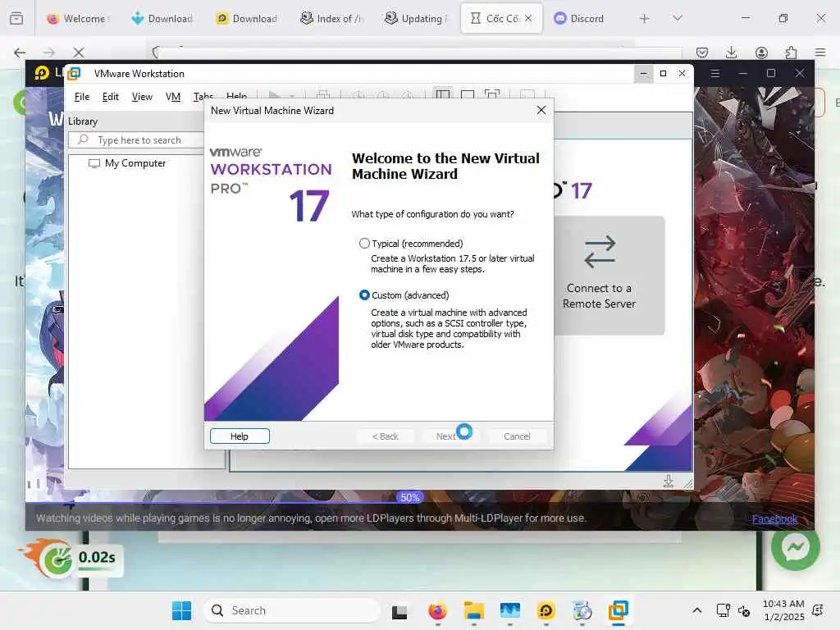Click the VMware power on play icon

click(x=274, y=95)
